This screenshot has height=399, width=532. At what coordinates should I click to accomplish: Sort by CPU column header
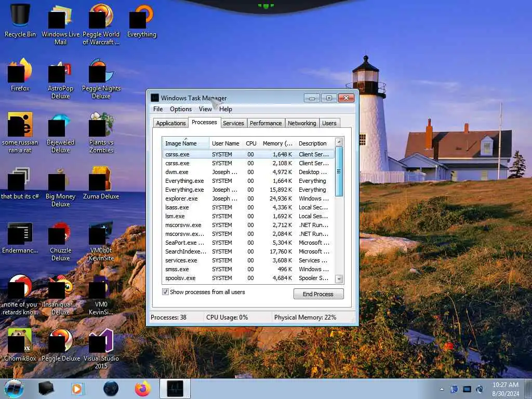(251, 143)
